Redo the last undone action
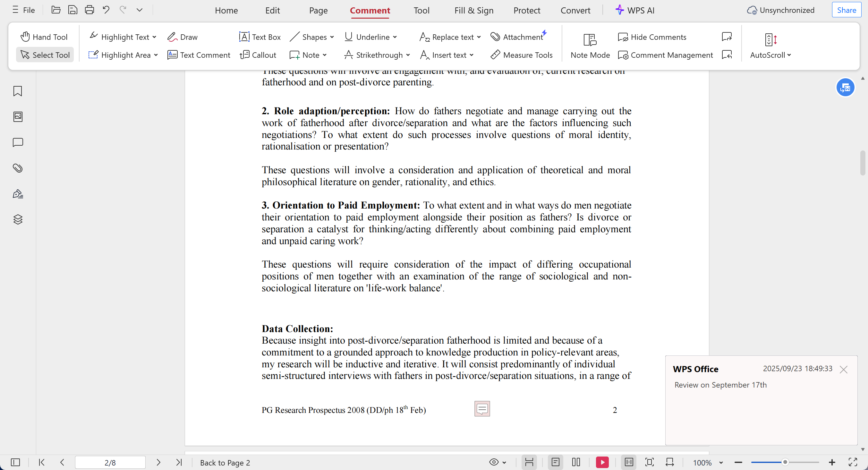Image resolution: width=868 pixels, height=470 pixels. click(x=123, y=10)
